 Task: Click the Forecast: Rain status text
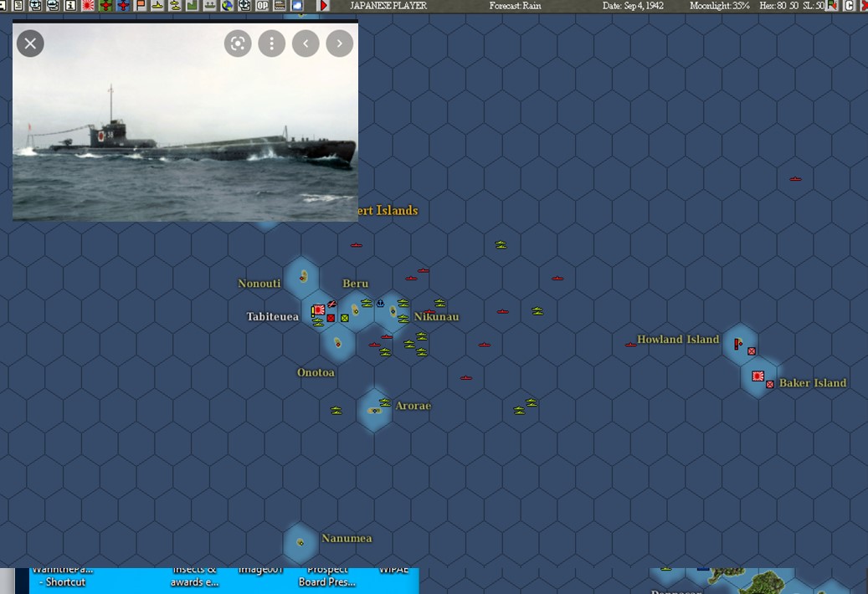pos(515,7)
